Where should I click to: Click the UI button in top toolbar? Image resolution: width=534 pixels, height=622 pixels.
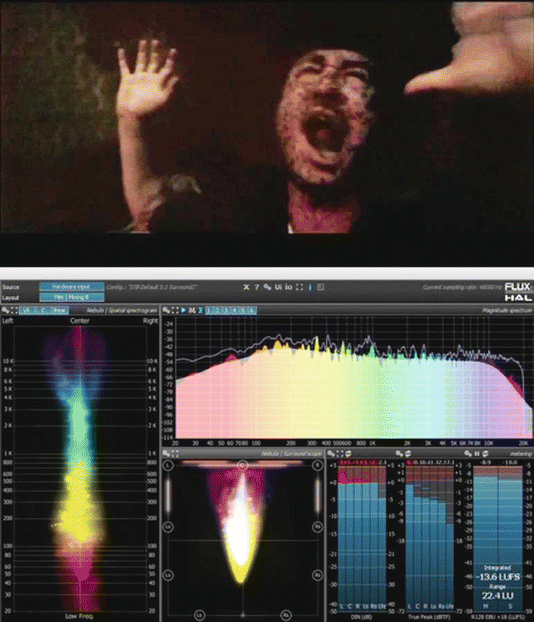click(x=279, y=287)
